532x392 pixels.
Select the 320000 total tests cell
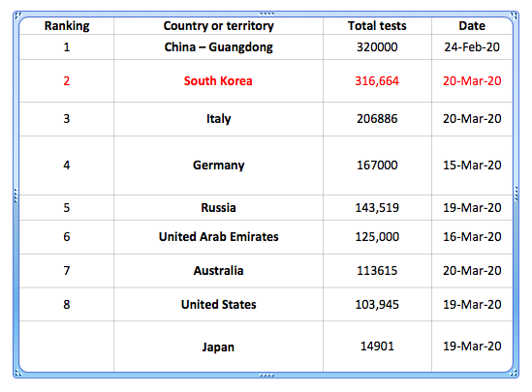point(377,47)
